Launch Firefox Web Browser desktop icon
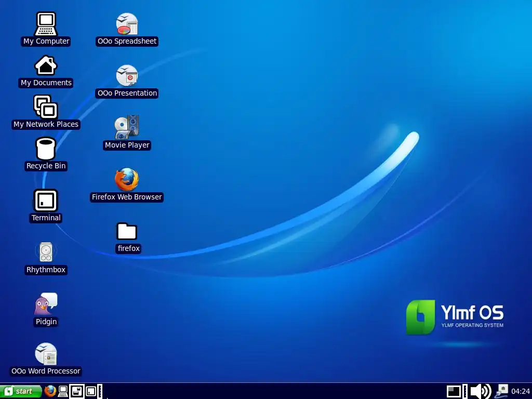Image resolution: width=532 pixels, height=399 pixels. [127, 179]
